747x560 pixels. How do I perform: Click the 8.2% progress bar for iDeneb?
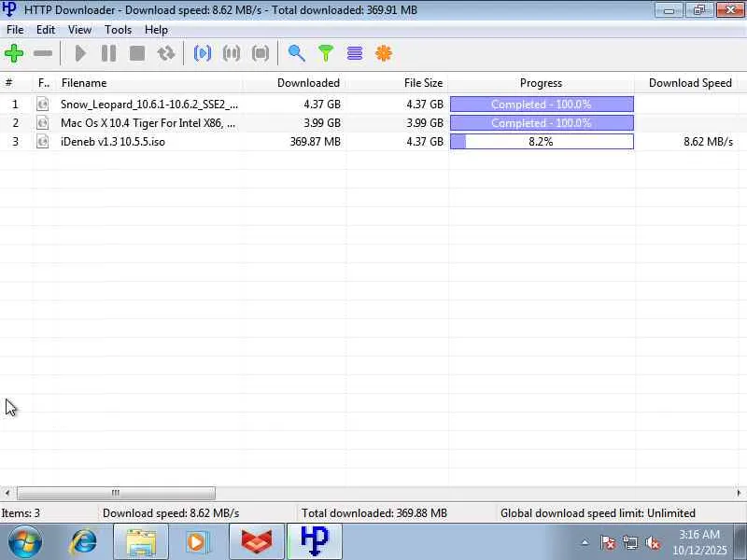tap(542, 142)
